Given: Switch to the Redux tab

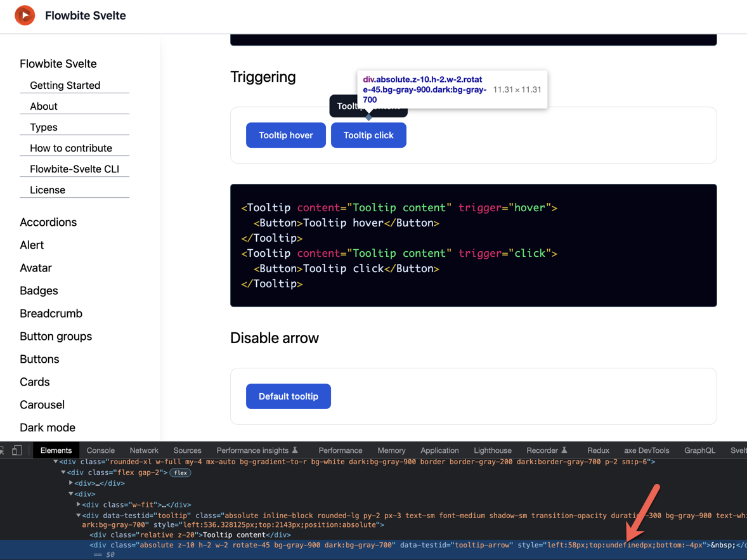Looking at the screenshot, I should [598, 450].
